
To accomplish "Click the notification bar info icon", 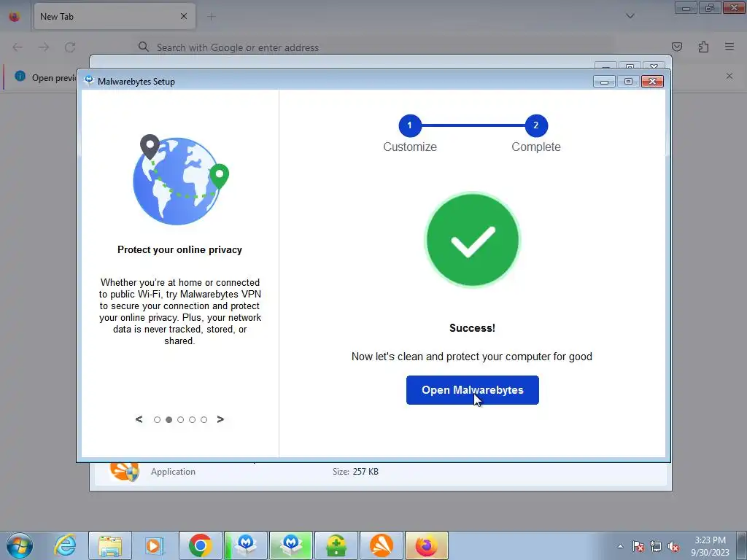I will [20, 76].
